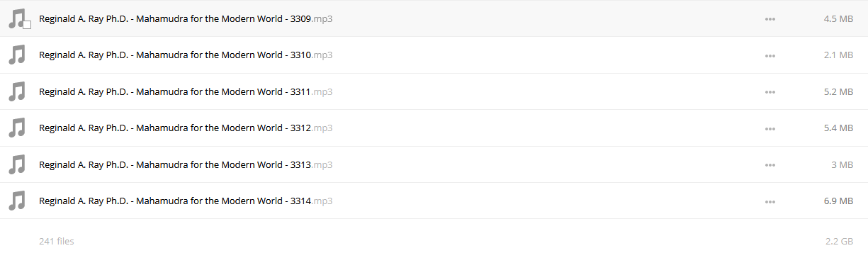Image resolution: width=868 pixels, height=270 pixels.
Task: Click the music note icon for file 3312
Action: click(16, 128)
